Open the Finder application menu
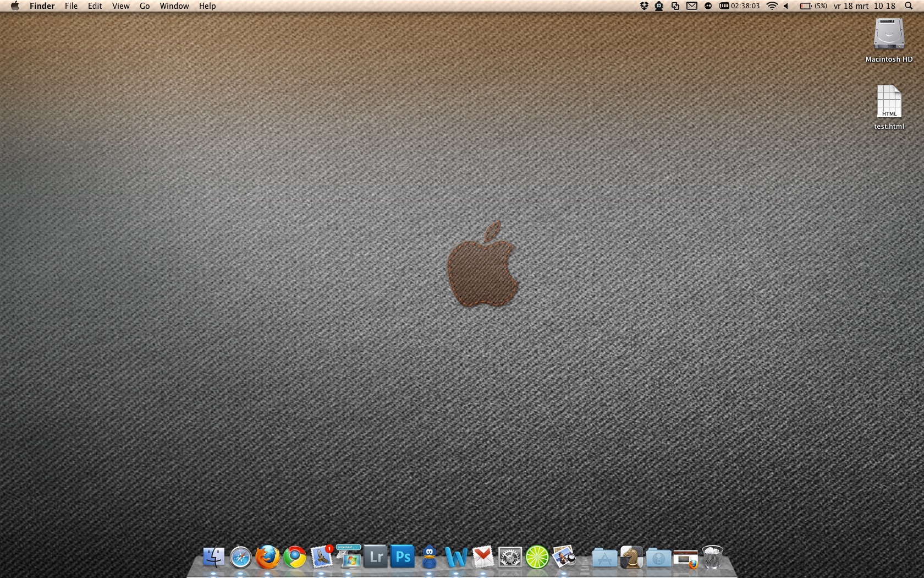This screenshot has width=924, height=578. [x=42, y=6]
